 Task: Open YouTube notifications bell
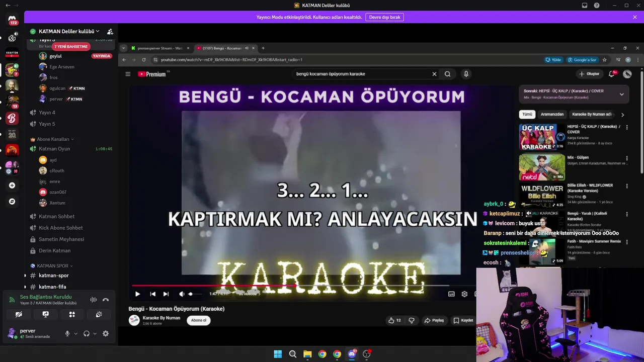coord(612,74)
